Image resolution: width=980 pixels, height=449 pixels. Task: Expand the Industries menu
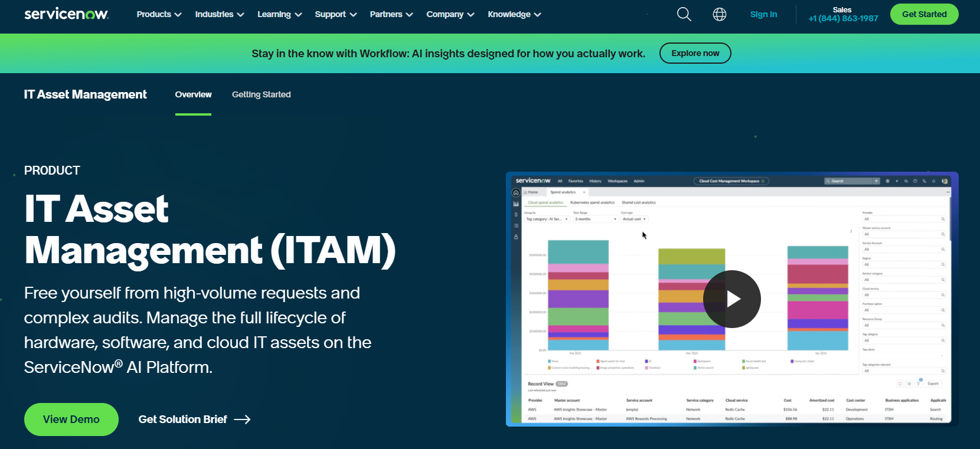[x=220, y=14]
